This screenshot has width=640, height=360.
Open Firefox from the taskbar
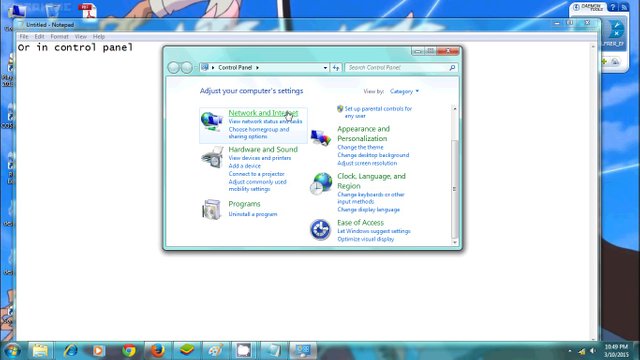click(x=158, y=351)
